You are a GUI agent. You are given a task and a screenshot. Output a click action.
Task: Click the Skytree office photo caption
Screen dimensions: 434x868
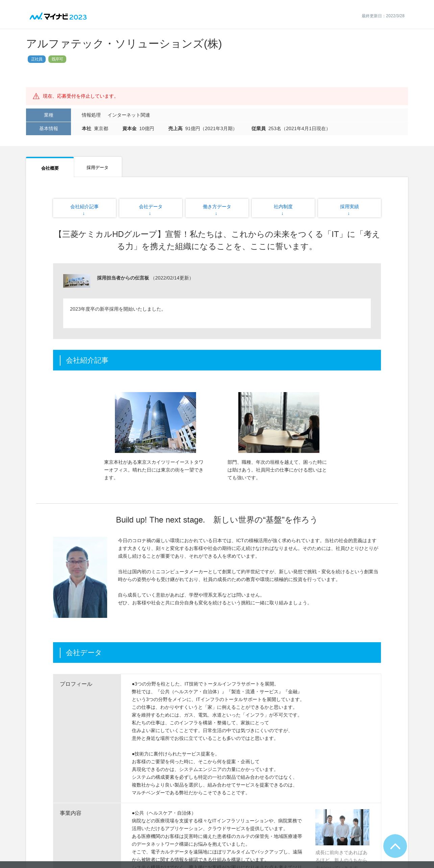(x=154, y=470)
